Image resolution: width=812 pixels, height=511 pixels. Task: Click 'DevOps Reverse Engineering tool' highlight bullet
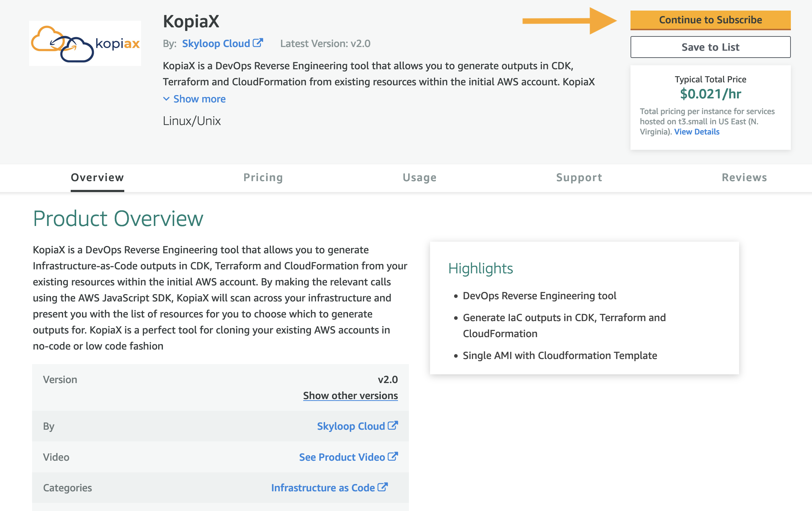click(x=539, y=296)
